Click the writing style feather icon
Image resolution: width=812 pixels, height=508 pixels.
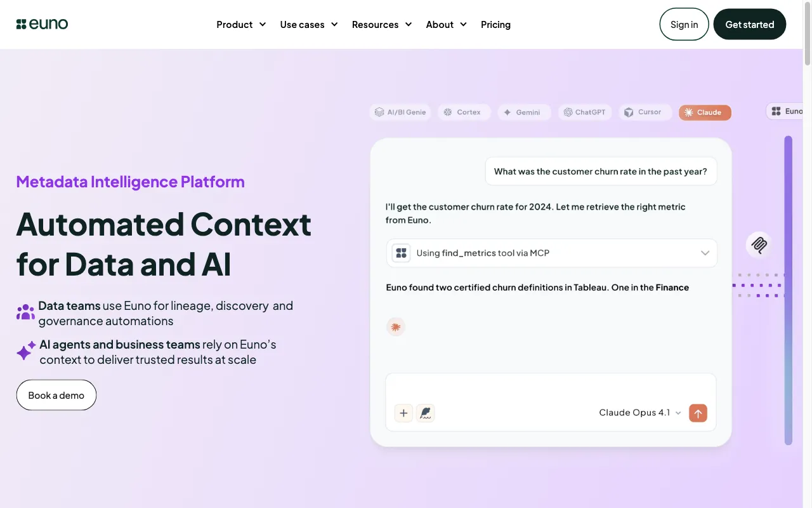(425, 413)
